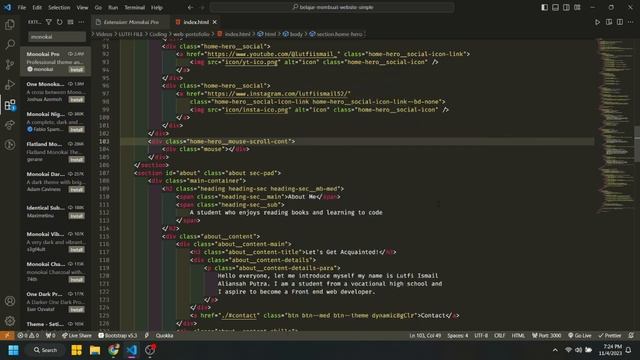Open the Terminal menu
640x360 pixels.
(135, 7)
